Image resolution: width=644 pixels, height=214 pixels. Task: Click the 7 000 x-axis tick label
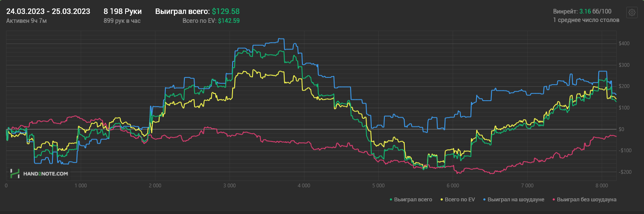click(x=527, y=185)
